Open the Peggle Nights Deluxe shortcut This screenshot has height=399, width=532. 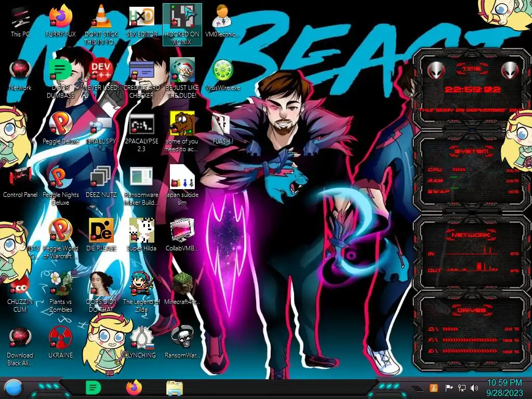pyautogui.click(x=60, y=186)
